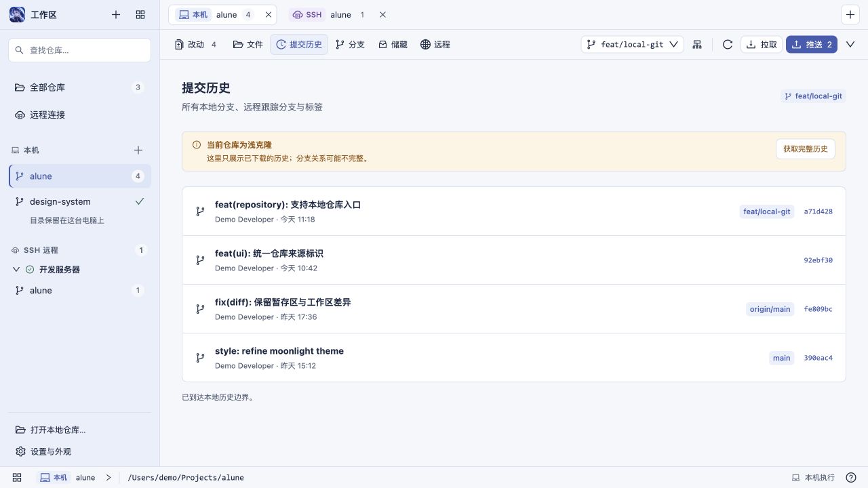Collapse the 开发服务器 group
Image resolution: width=868 pixels, height=488 pixels.
click(x=17, y=269)
